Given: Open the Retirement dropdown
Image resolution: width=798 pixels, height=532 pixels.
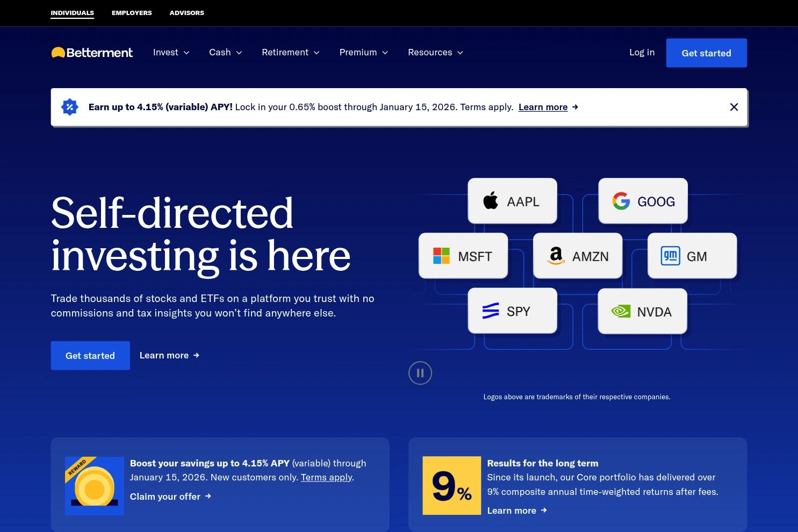Looking at the screenshot, I should tap(291, 52).
